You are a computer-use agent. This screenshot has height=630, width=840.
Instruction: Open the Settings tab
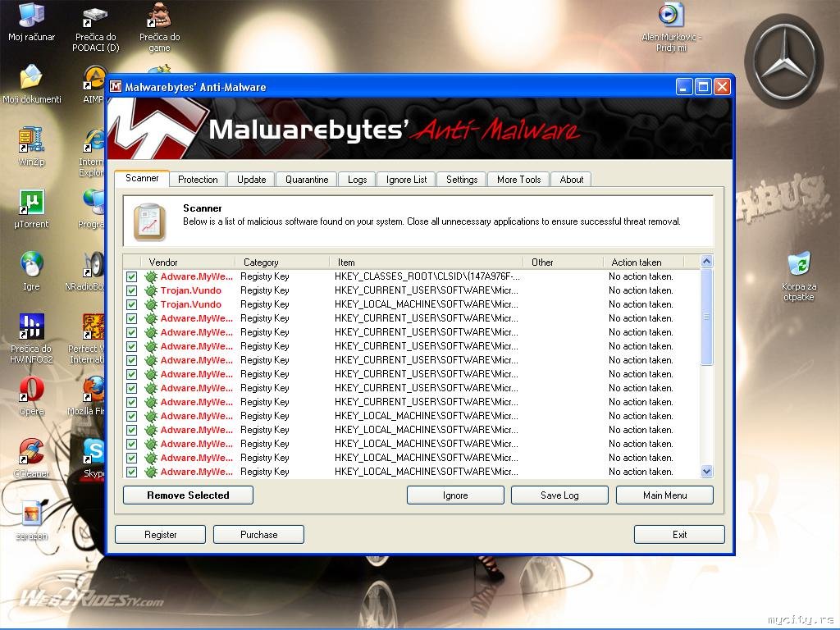click(x=461, y=180)
